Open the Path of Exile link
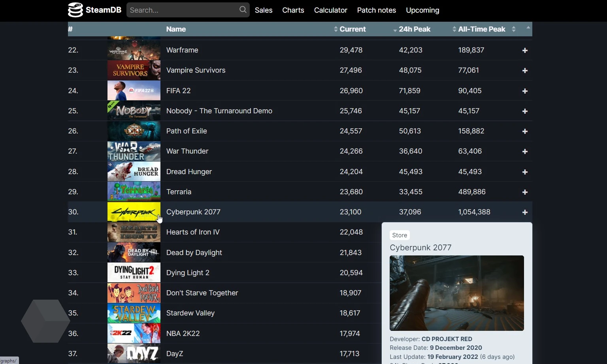Image resolution: width=607 pixels, height=364 pixels. [187, 131]
